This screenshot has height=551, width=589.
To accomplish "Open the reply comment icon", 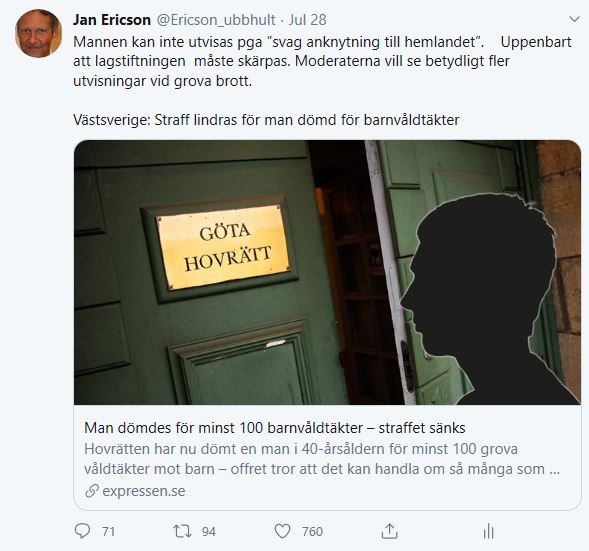I will point(82,531).
